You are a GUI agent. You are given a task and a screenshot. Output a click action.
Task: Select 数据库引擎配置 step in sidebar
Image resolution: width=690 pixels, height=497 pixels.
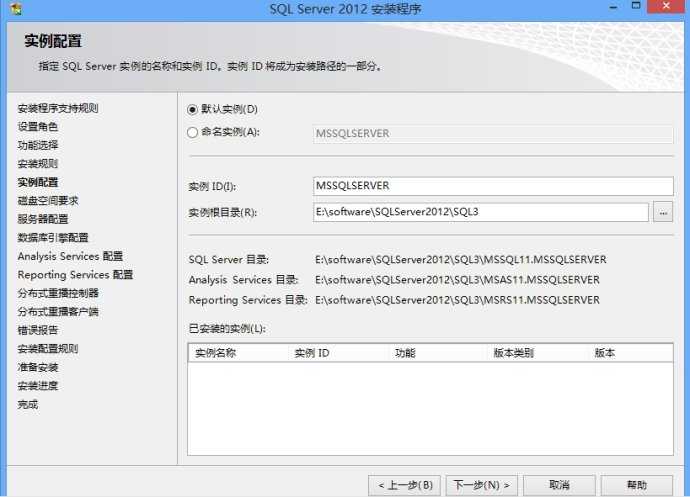(x=53, y=238)
